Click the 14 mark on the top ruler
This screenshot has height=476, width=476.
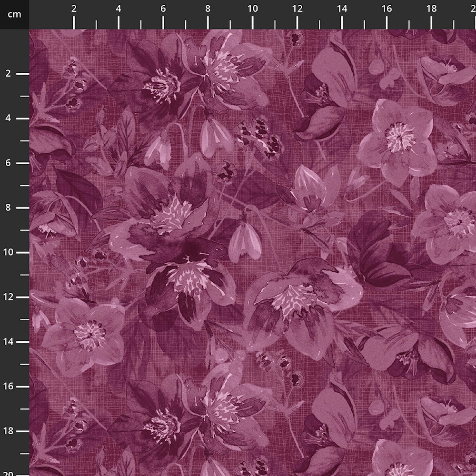[x=342, y=9]
